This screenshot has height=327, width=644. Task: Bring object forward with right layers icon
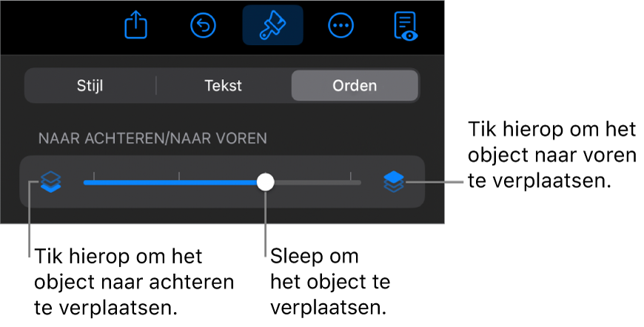click(x=394, y=182)
